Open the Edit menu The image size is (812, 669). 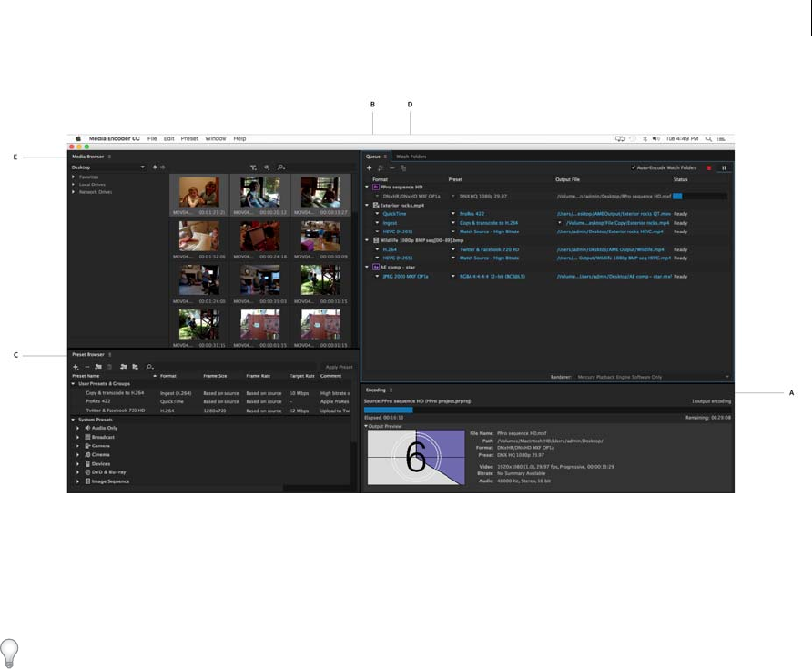coord(169,138)
